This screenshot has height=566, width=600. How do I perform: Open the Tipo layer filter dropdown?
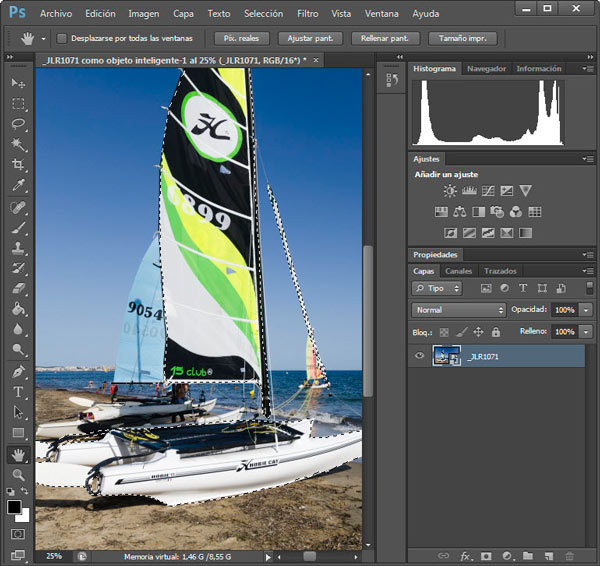(x=437, y=289)
